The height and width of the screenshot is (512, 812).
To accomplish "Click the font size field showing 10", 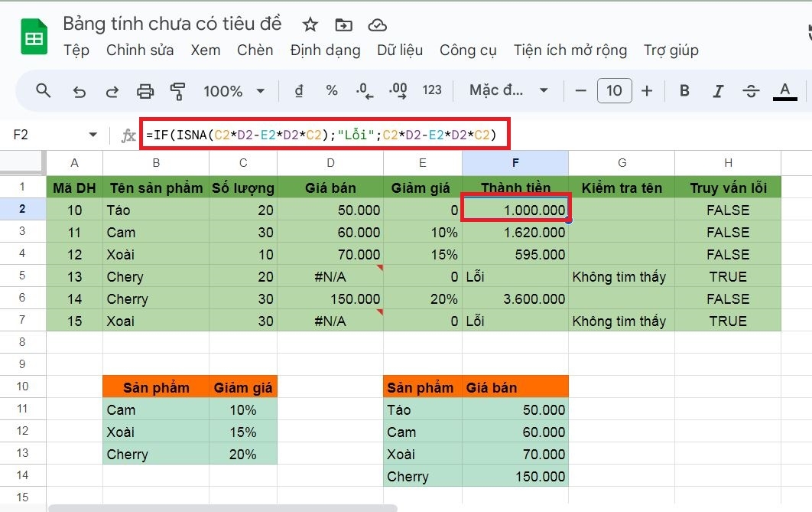I will click(x=614, y=90).
